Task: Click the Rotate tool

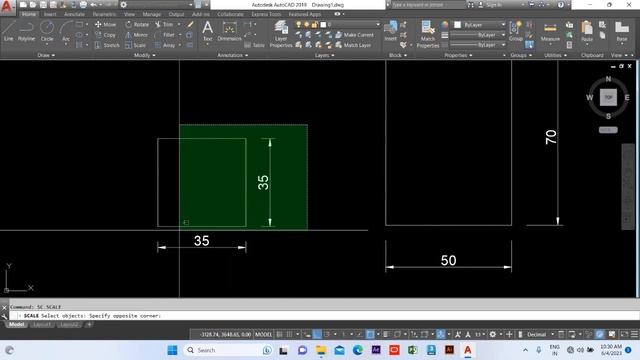Action: click(137, 24)
